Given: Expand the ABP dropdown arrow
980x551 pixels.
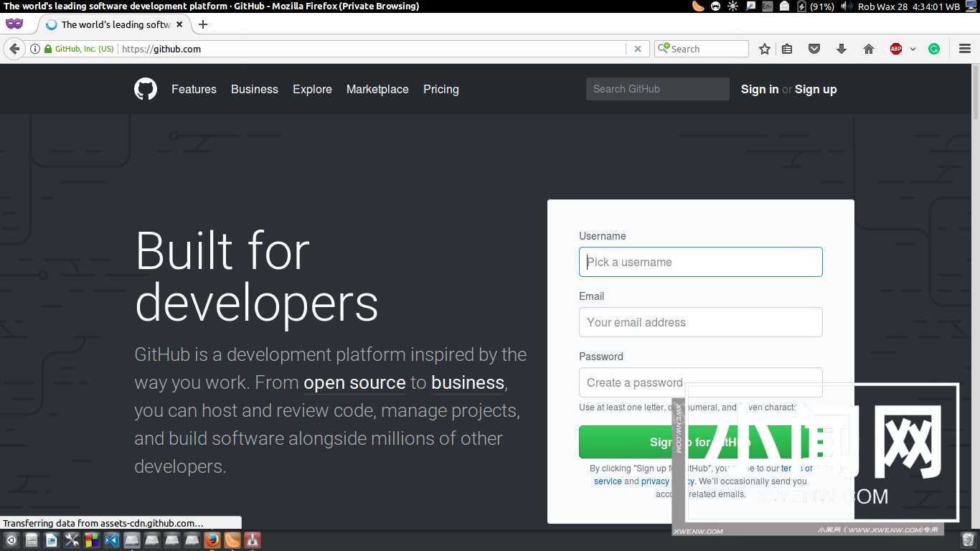Looking at the screenshot, I should 913,49.
